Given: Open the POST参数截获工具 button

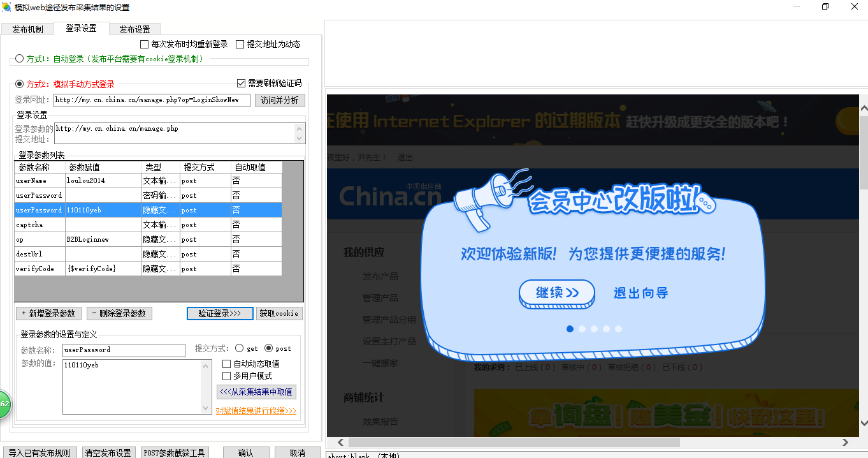Looking at the screenshot, I should coord(174,453).
